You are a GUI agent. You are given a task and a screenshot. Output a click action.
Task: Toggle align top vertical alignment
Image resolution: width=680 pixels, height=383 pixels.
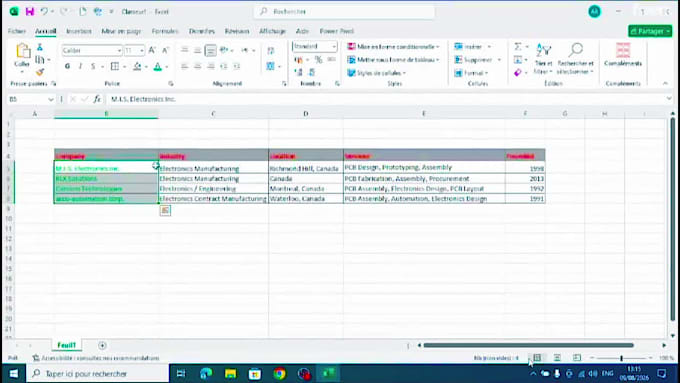[x=185, y=50]
